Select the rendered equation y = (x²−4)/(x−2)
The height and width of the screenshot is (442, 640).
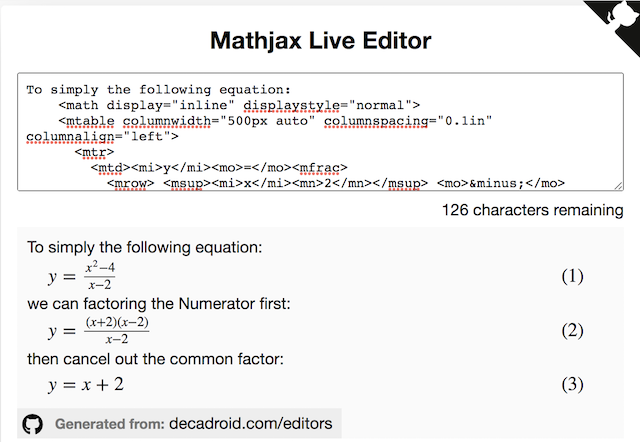(x=82, y=276)
